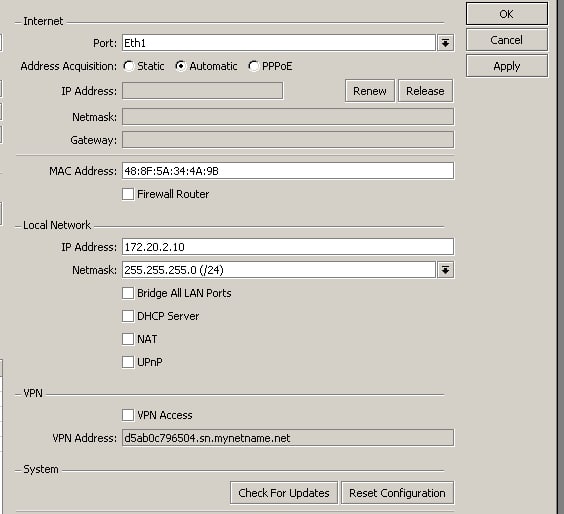Click the Gateway label
The width and height of the screenshot is (564, 514).
pyautogui.click(x=94, y=140)
